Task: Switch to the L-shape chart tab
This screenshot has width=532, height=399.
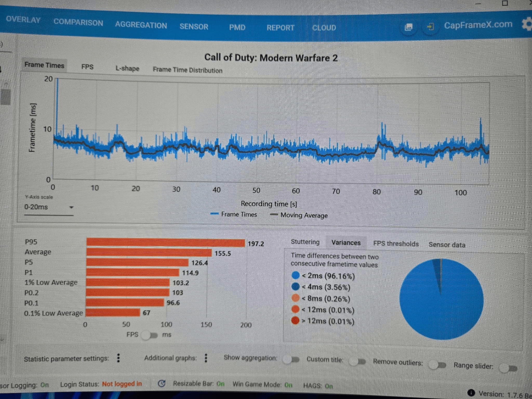Action: tap(127, 69)
